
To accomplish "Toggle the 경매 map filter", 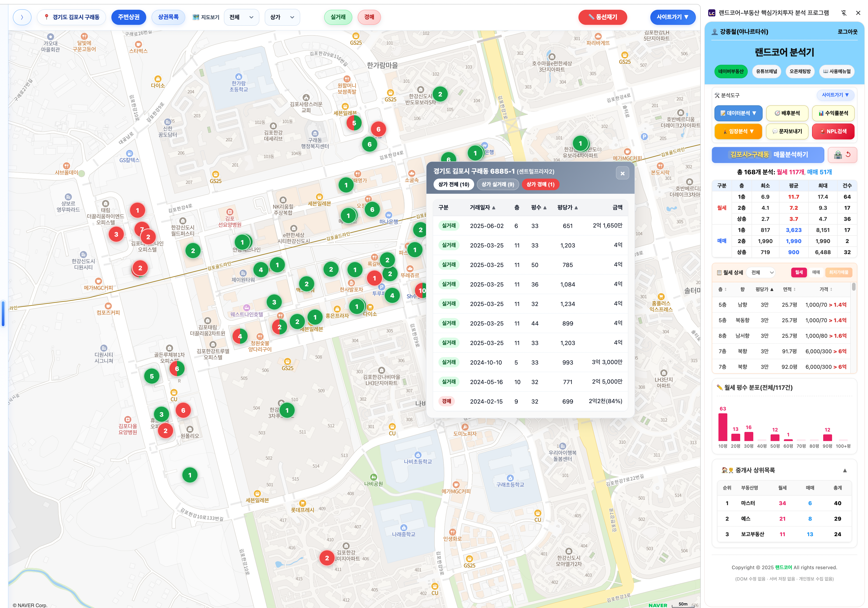I will tap(369, 17).
